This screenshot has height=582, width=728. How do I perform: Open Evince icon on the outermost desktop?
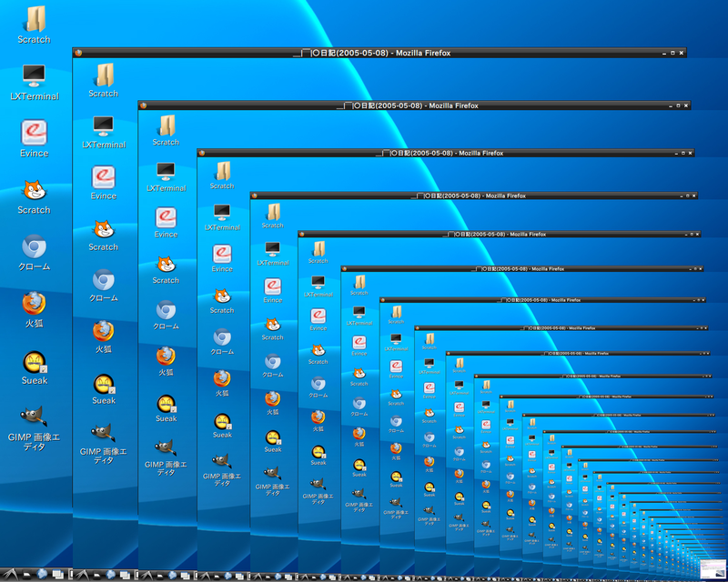tap(34, 132)
